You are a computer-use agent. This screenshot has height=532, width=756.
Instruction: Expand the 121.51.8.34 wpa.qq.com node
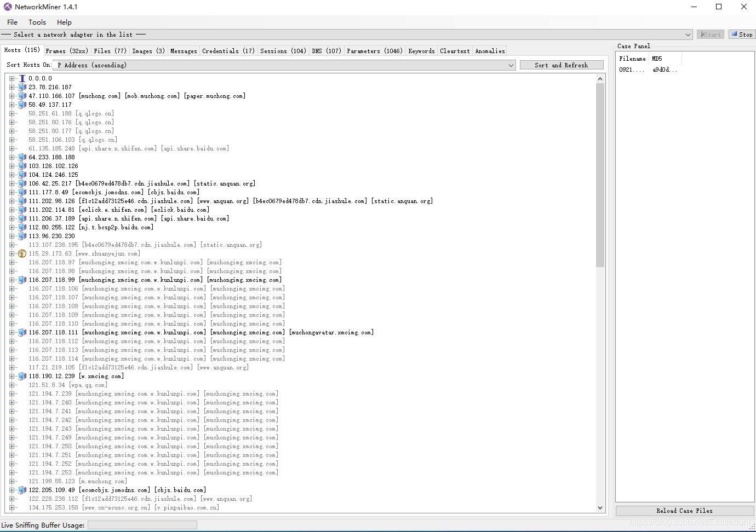coord(12,385)
